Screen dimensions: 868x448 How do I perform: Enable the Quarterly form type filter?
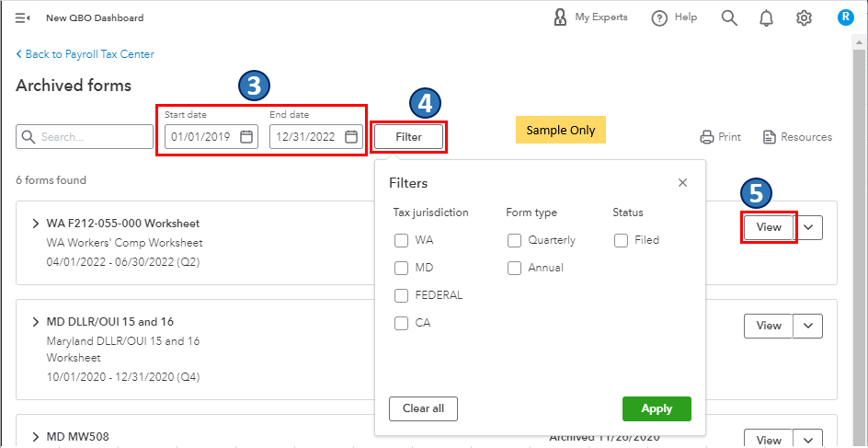515,240
